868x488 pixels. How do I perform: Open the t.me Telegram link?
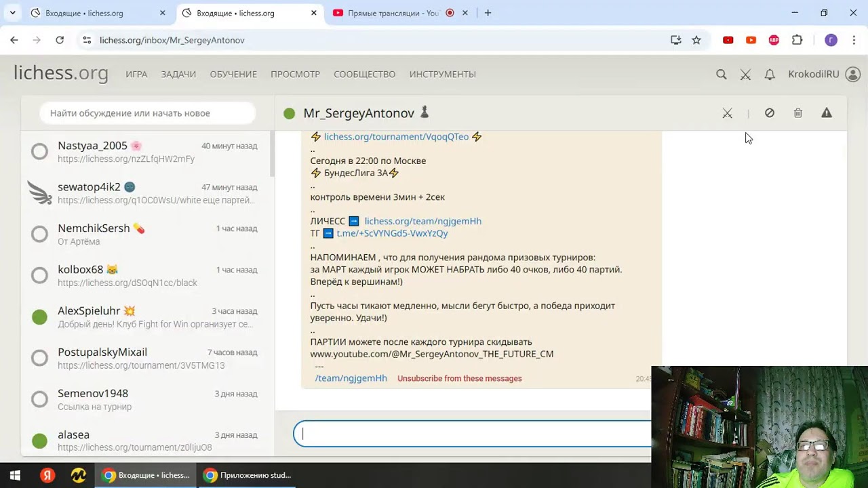392,233
